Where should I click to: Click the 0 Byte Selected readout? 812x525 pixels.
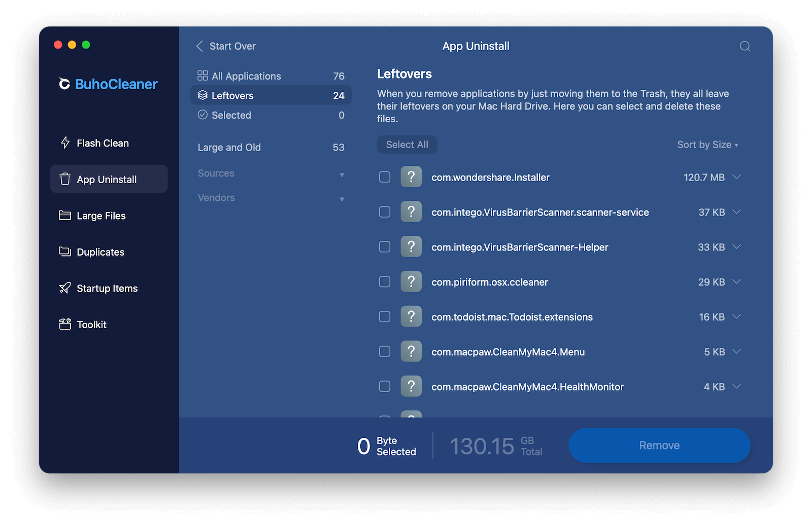pos(387,446)
